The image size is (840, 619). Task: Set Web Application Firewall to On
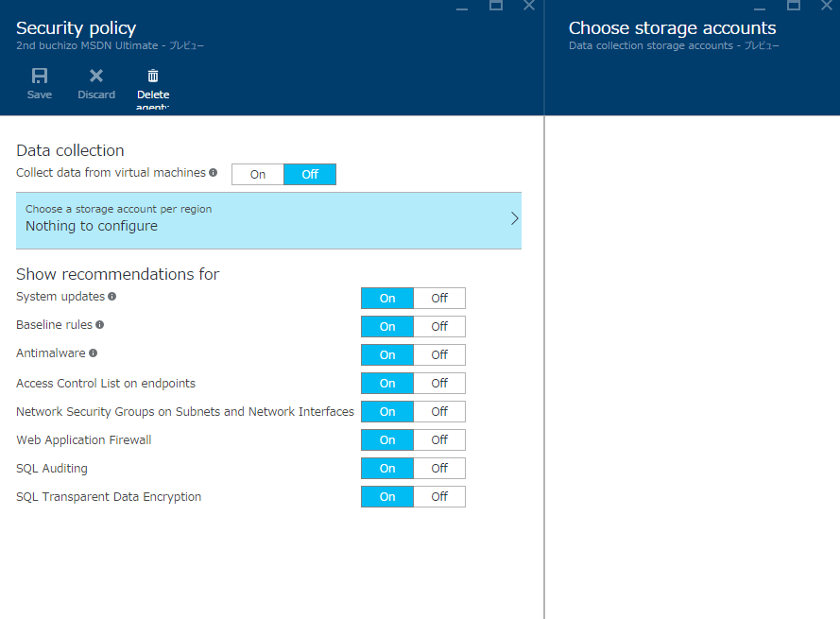coord(387,440)
